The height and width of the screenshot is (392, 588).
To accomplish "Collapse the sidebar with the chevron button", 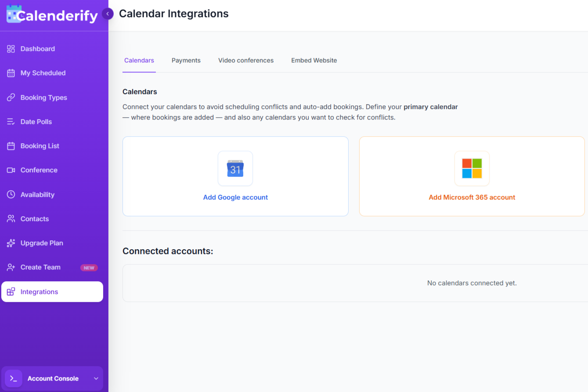I will click(108, 14).
